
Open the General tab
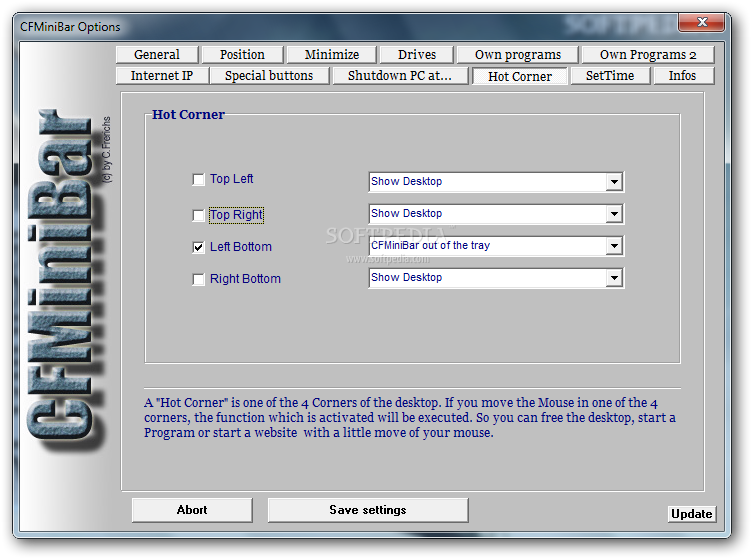click(157, 55)
